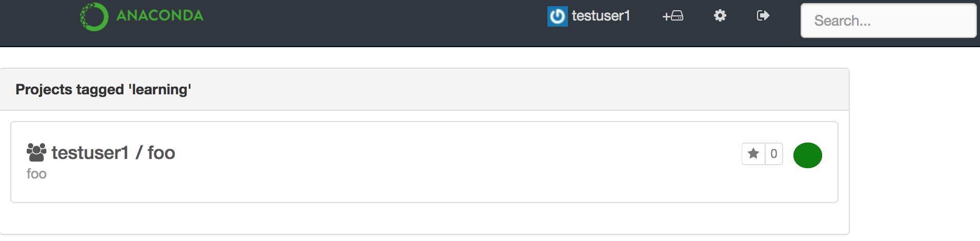Open the testuser1 owner link in project title
The height and width of the screenshot is (241, 980).
pos(90,153)
